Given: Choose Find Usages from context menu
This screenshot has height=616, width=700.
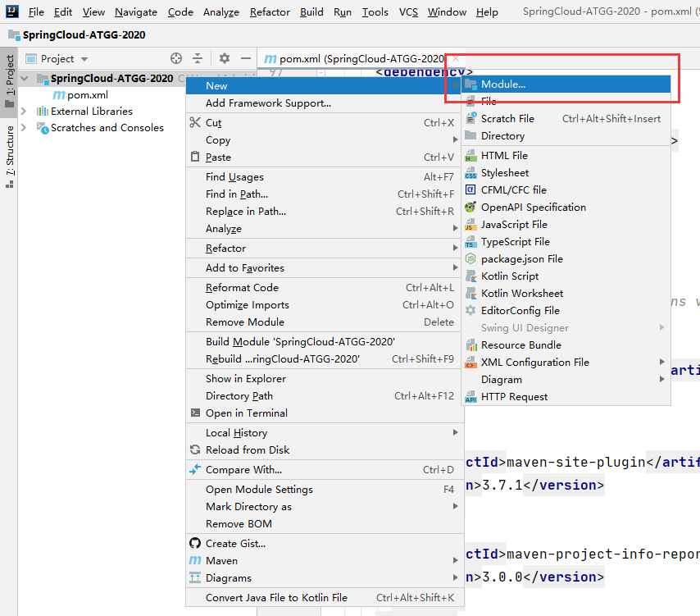Looking at the screenshot, I should pyautogui.click(x=325, y=177).
